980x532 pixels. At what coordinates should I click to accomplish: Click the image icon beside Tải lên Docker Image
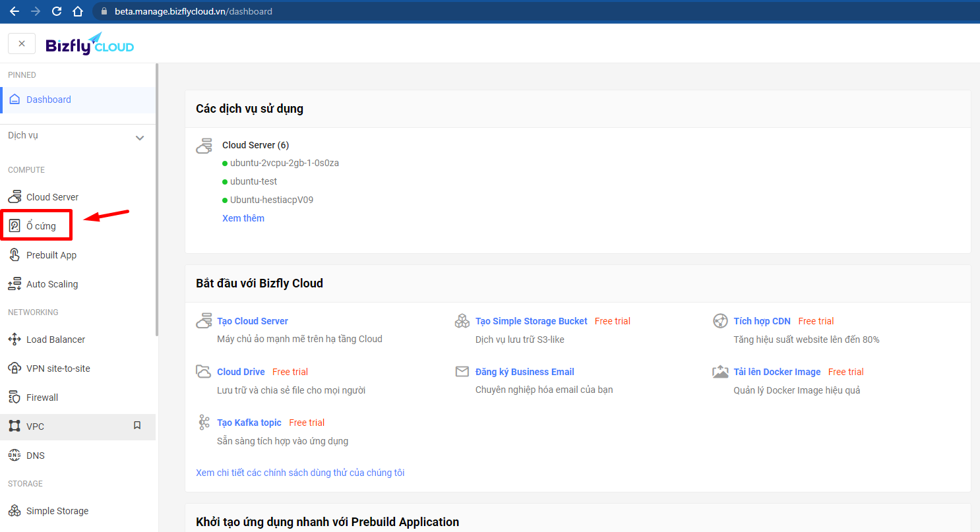tap(721, 372)
